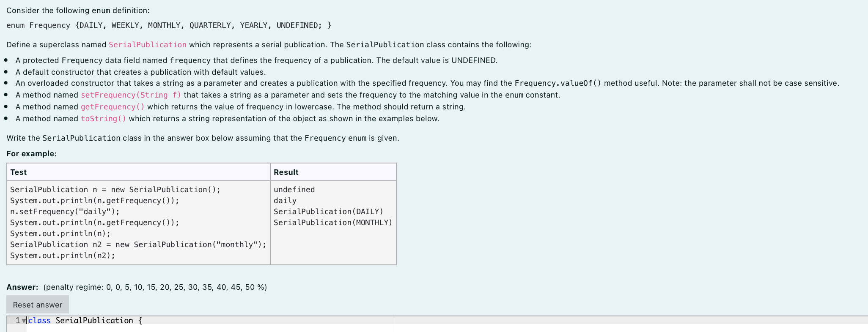Click the System.out.println(n2); test line
Screen dimensions: 868x332
pyautogui.click(x=63, y=256)
